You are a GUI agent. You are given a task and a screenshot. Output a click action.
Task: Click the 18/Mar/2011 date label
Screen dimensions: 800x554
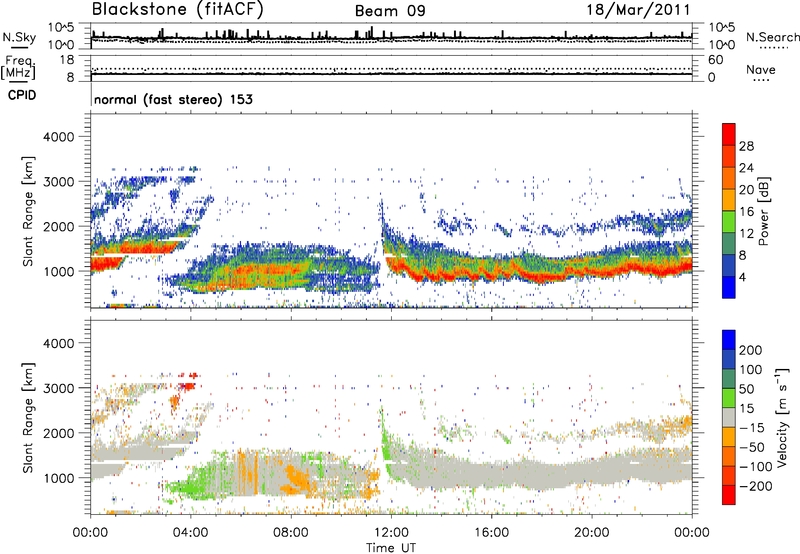(638, 10)
